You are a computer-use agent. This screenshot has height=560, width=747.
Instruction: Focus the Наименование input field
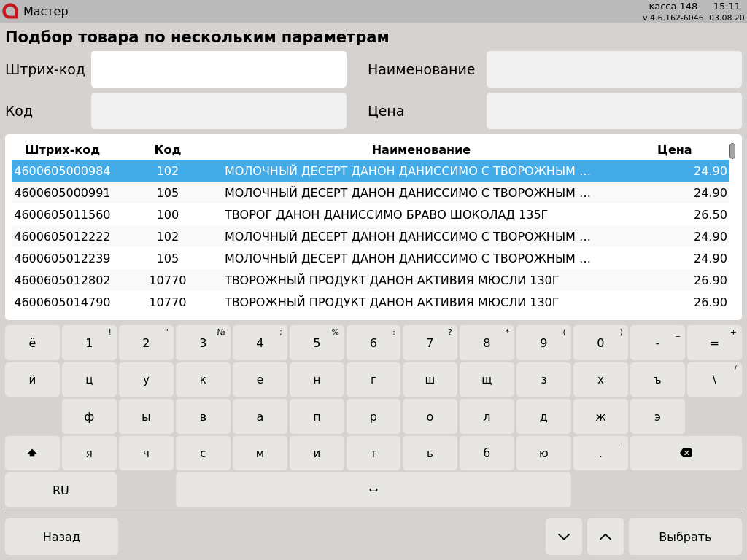pyautogui.click(x=614, y=70)
